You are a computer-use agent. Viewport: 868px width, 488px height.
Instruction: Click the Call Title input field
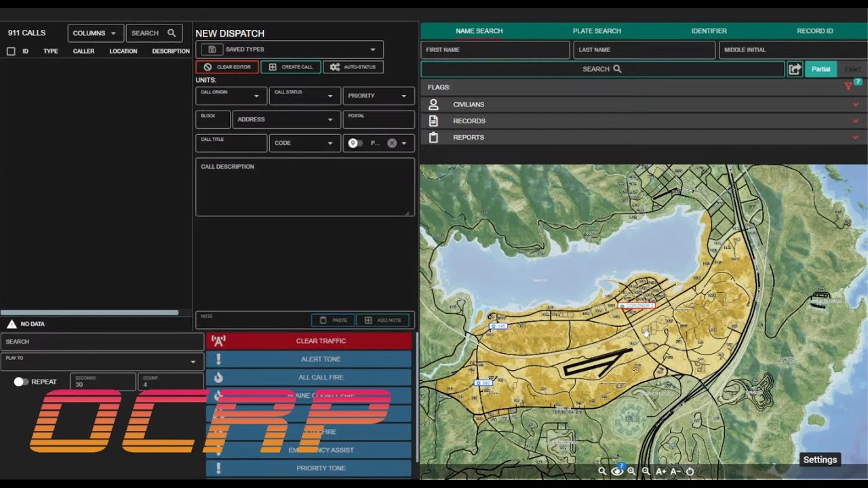click(231, 143)
